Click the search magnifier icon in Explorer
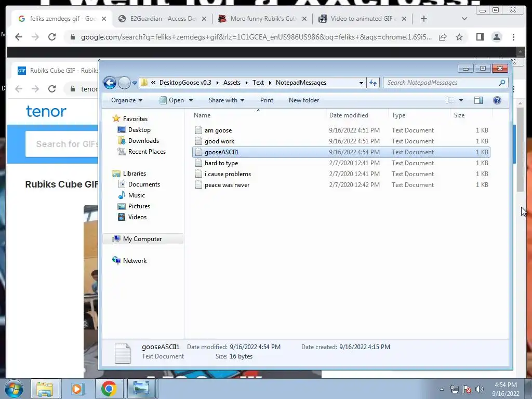This screenshot has height=399, width=532. tap(502, 83)
